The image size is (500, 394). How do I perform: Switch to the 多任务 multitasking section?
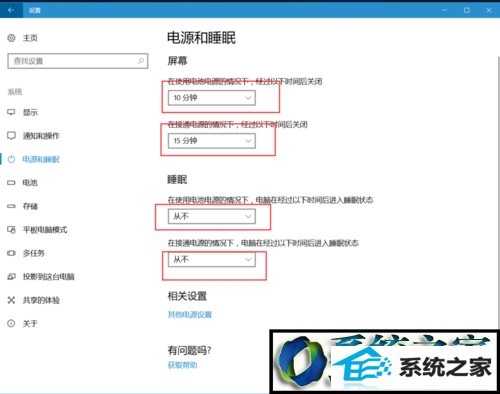pos(34,253)
